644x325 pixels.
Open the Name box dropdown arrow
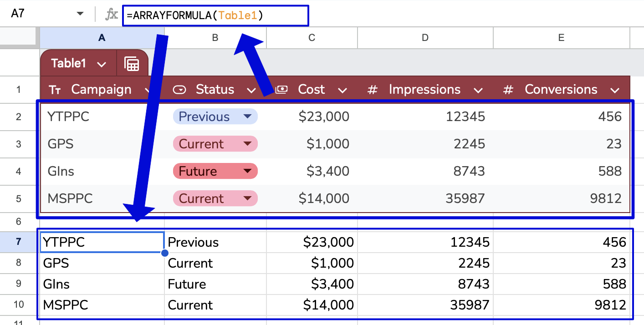[80, 14]
